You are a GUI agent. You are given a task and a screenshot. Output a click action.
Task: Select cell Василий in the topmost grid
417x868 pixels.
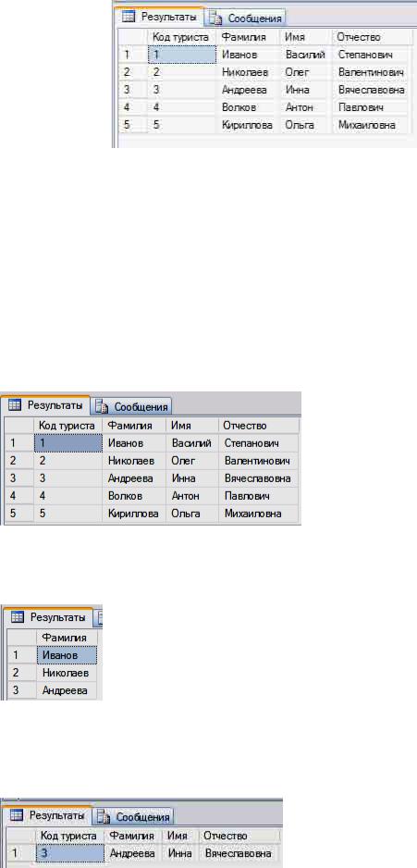coord(306,55)
